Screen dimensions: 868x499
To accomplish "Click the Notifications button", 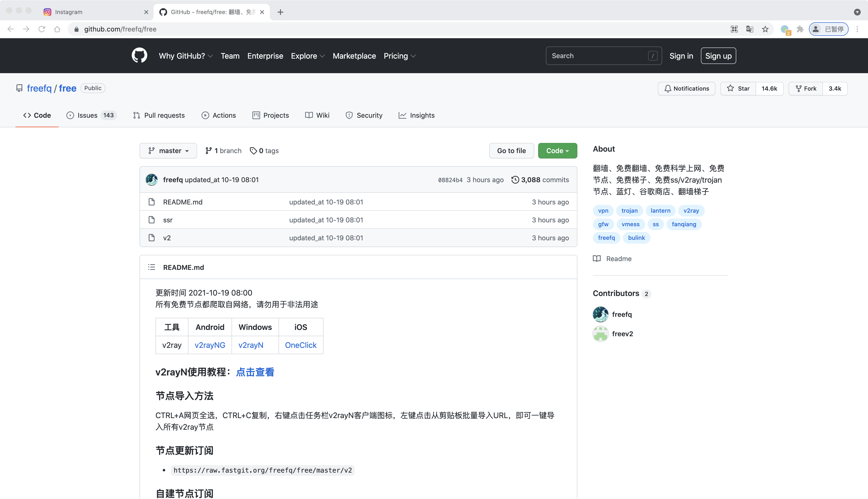I will [x=686, y=88].
